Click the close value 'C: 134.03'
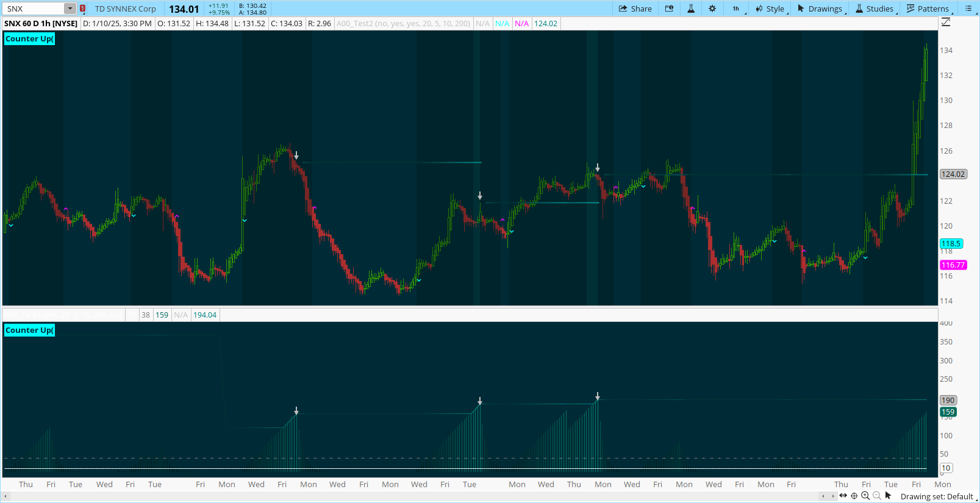Screen dimensions: 980x503 [x=287, y=23]
